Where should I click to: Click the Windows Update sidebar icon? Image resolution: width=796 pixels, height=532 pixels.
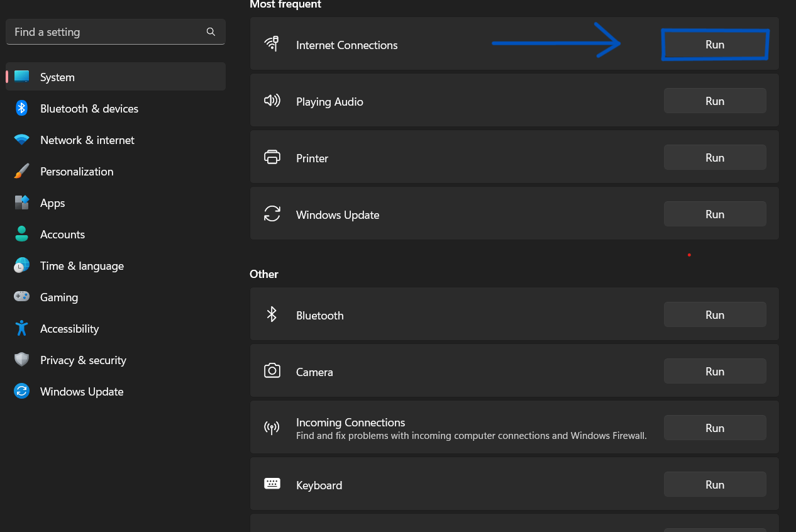pos(22,391)
